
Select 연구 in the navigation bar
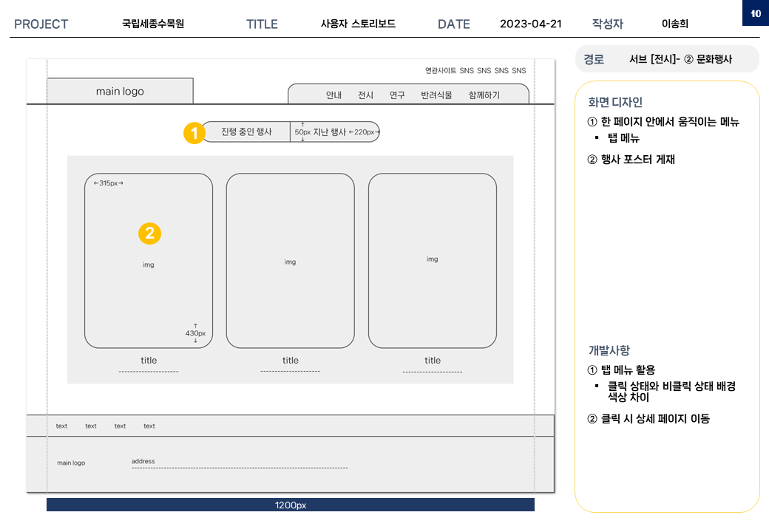coord(397,95)
